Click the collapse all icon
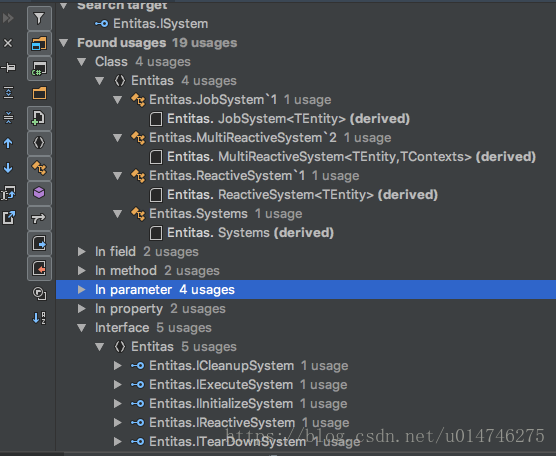The height and width of the screenshot is (456, 556). click(8, 117)
